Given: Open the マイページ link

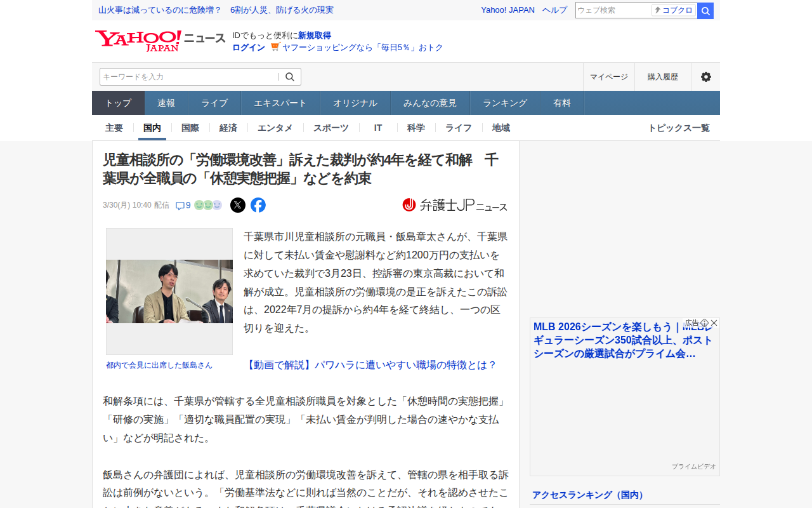Looking at the screenshot, I should [x=609, y=77].
